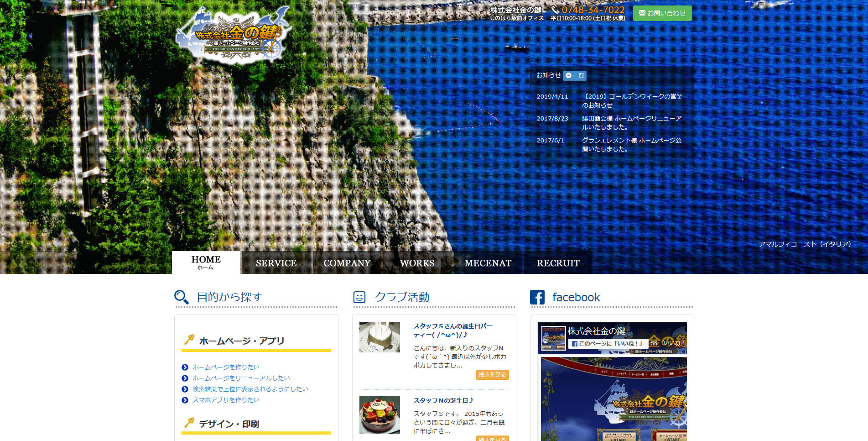Click the phone number 0748-34-7022
The image size is (868, 441).
coord(593,10)
